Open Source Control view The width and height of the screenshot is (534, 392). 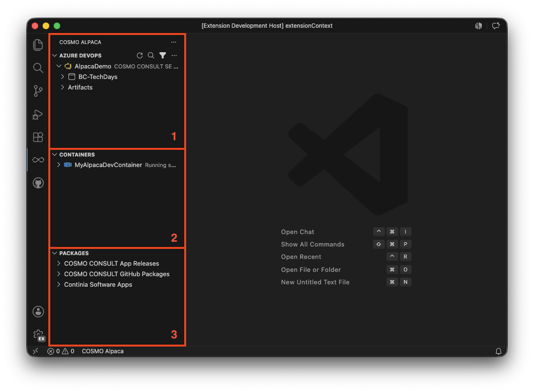click(x=38, y=91)
